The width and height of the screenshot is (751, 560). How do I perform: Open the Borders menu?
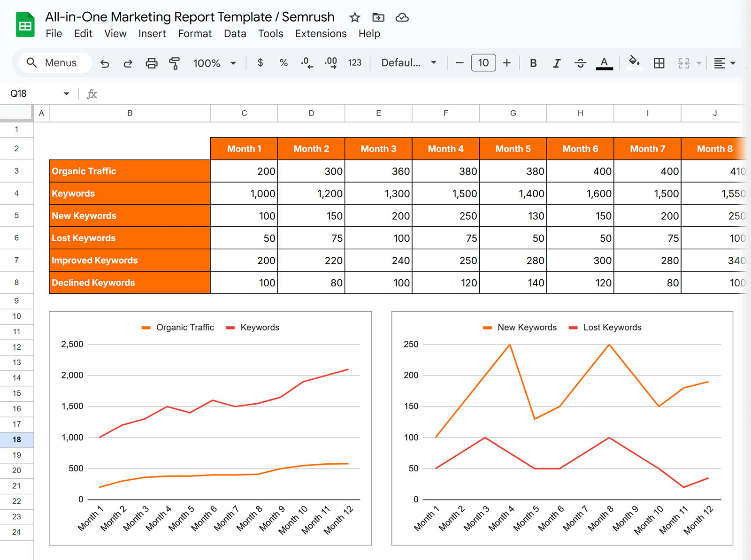click(x=659, y=62)
